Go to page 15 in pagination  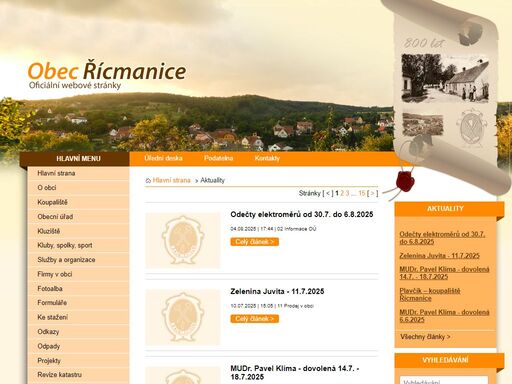(x=362, y=193)
